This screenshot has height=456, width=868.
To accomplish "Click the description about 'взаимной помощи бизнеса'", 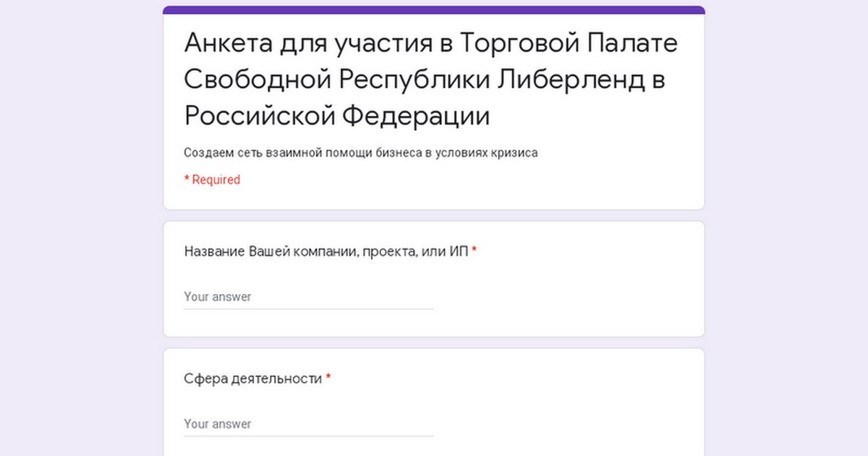I will [x=360, y=153].
